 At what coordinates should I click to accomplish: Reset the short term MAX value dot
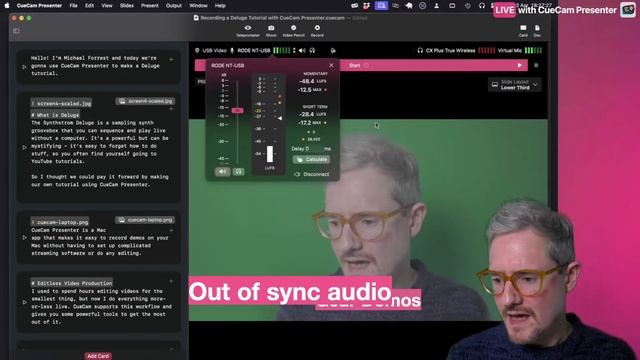click(x=325, y=123)
